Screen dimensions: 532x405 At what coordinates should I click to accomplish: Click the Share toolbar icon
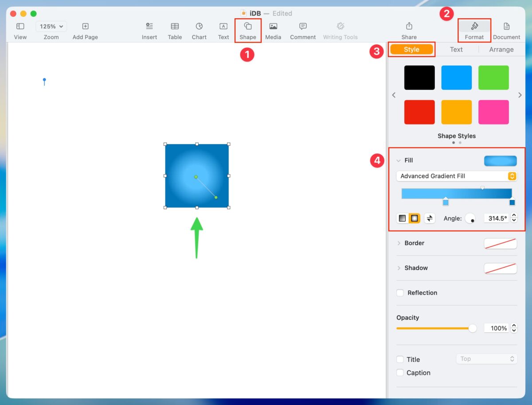[409, 27]
